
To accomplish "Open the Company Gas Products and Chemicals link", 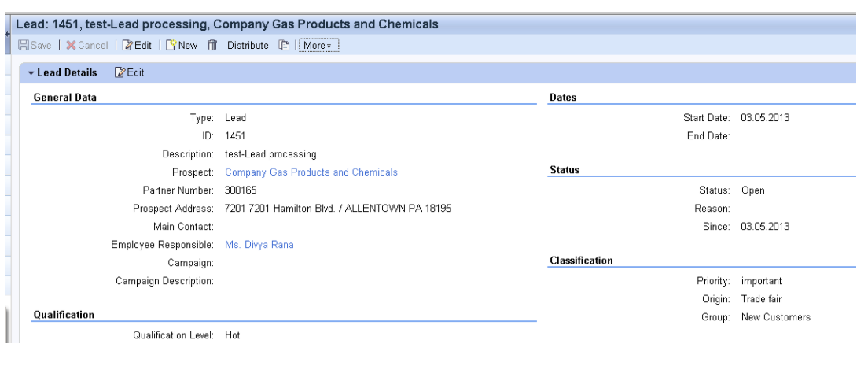I will point(311,172).
